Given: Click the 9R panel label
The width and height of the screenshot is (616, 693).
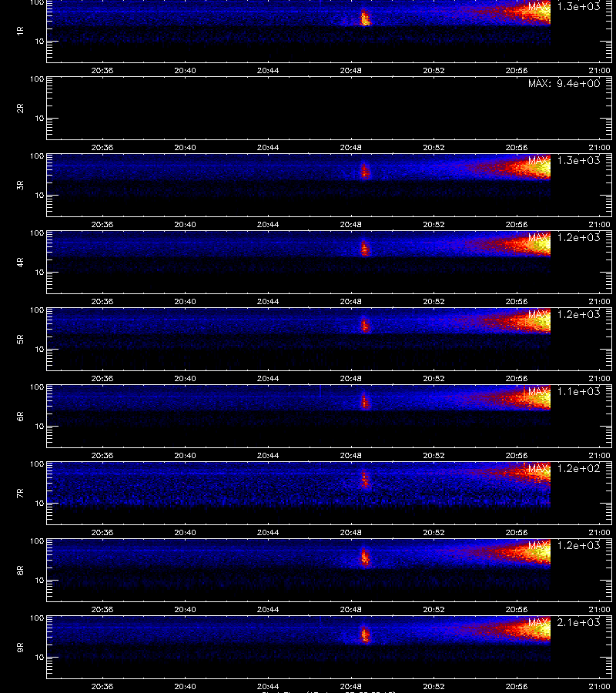Looking at the screenshot, I should coord(20,647).
